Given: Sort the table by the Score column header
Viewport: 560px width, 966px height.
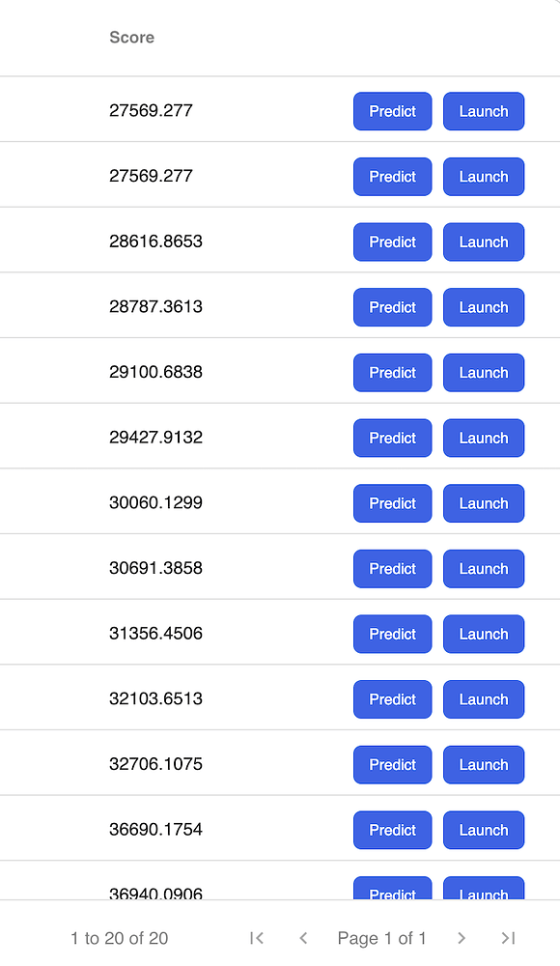Looking at the screenshot, I should [x=131, y=38].
